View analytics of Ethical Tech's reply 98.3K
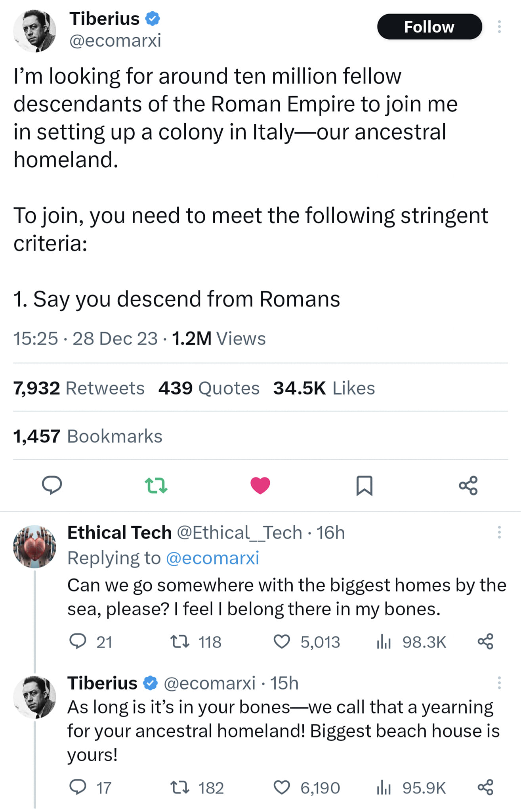This screenshot has width=521, height=812. tap(384, 642)
